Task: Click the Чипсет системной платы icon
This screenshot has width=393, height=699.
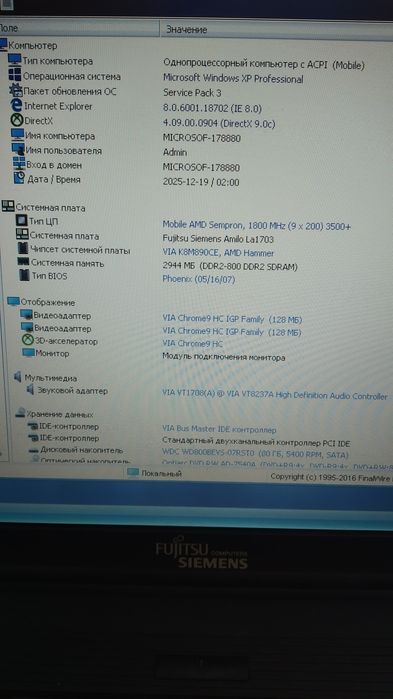Action: pyautogui.click(x=23, y=249)
